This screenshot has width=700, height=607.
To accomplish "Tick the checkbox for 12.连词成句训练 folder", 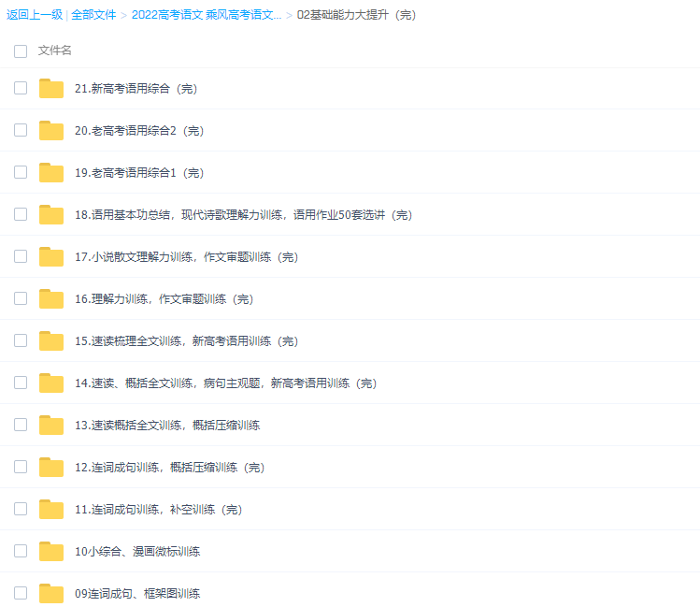I will [x=21, y=467].
